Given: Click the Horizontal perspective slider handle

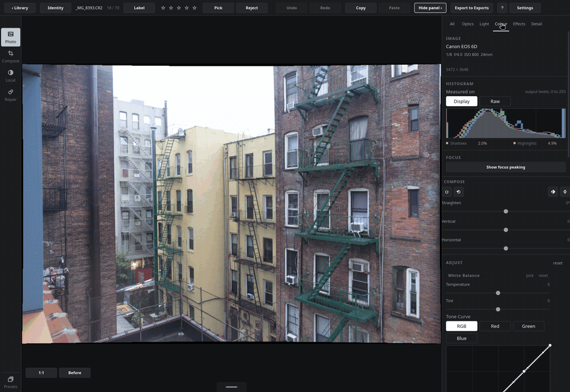Looking at the screenshot, I should pos(506,248).
